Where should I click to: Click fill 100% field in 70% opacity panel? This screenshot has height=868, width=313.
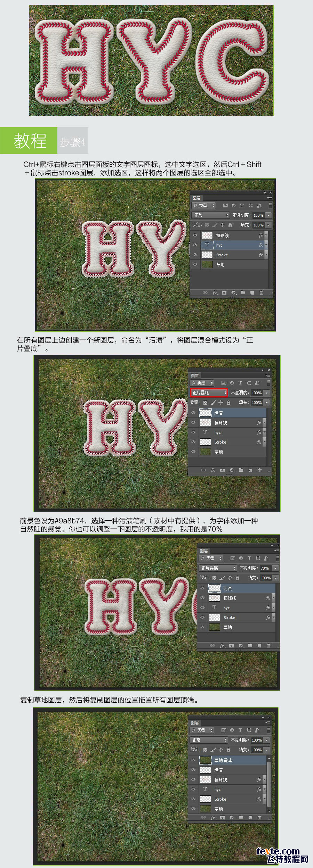click(266, 578)
